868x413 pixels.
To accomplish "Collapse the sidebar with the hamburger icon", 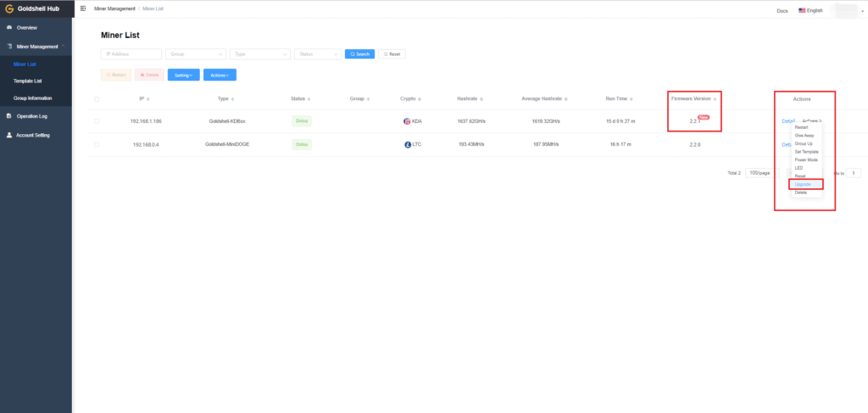I will click(83, 8).
